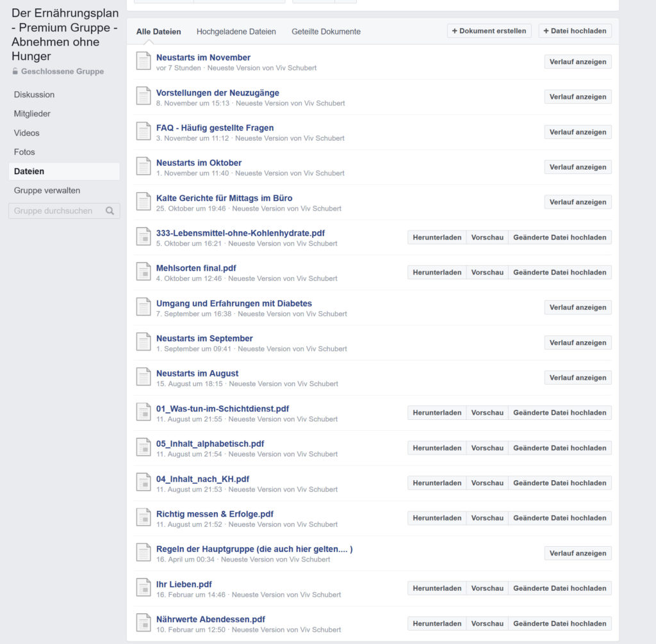
Task: Click the magnifier icon in Gruppe durchsuchen
Action: (110, 211)
